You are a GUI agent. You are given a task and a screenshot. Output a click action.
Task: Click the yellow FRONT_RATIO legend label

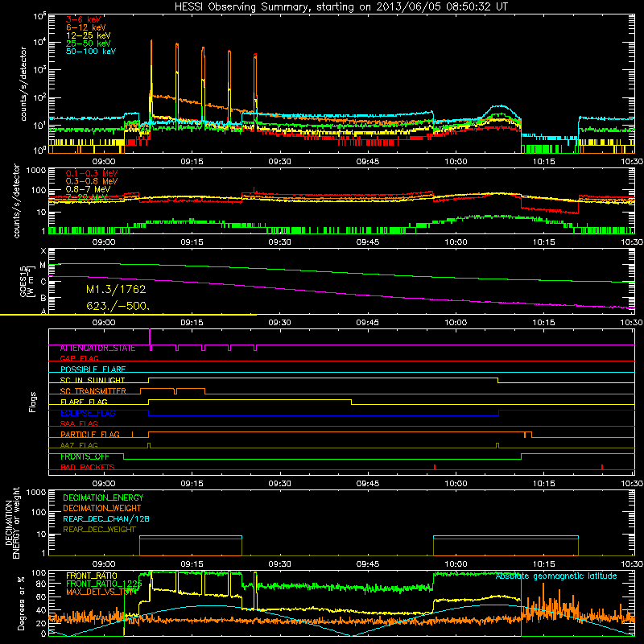(92, 576)
